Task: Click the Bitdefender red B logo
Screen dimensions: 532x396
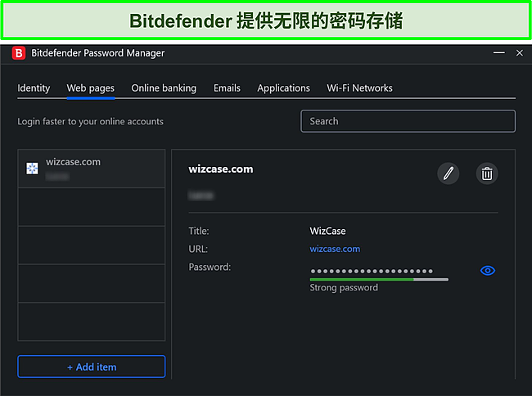Action: 19,53
